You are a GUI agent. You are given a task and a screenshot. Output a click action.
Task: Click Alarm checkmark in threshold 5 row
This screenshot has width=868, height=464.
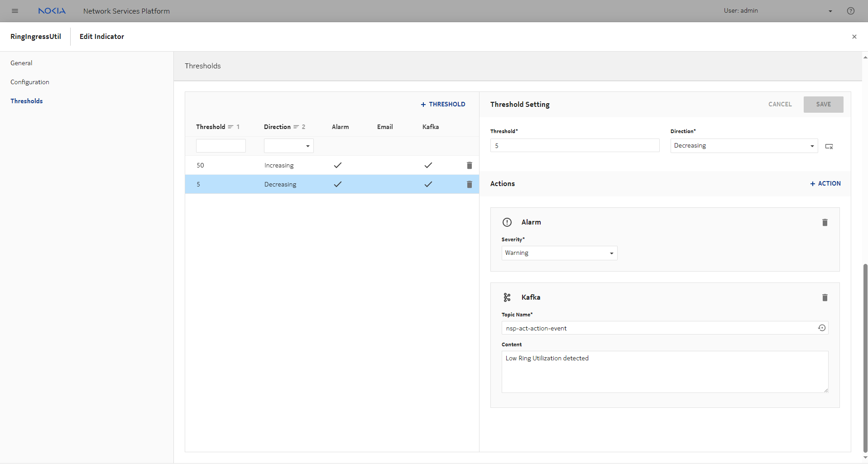click(x=337, y=184)
